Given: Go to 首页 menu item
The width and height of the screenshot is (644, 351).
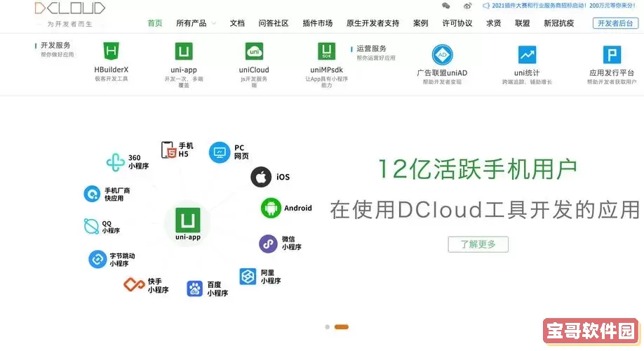Looking at the screenshot, I should tap(155, 23).
